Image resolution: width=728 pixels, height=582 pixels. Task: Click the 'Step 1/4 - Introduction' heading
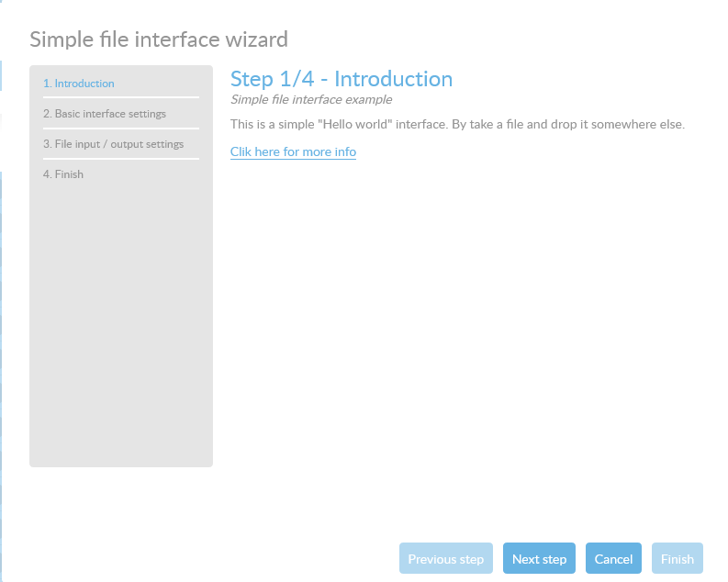pos(341,79)
